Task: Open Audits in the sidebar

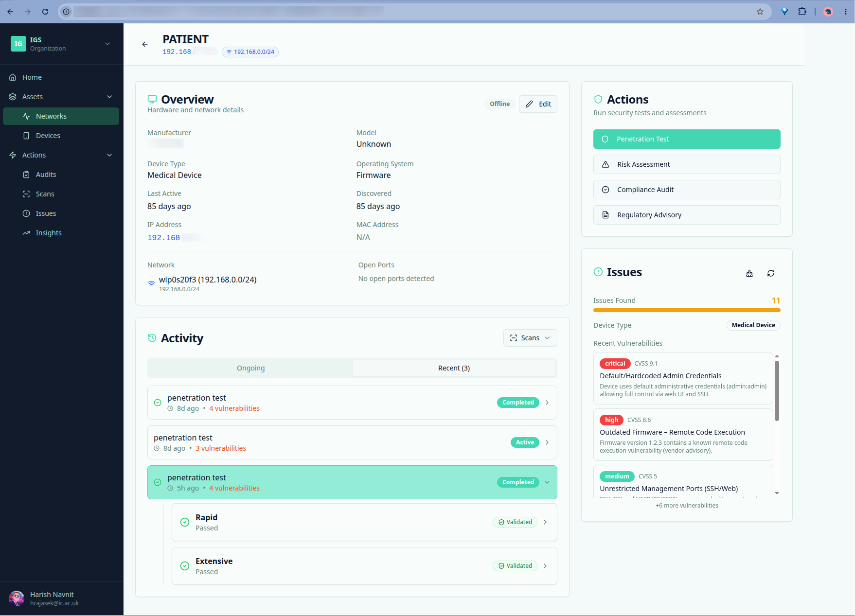Action: pos(61,175)
